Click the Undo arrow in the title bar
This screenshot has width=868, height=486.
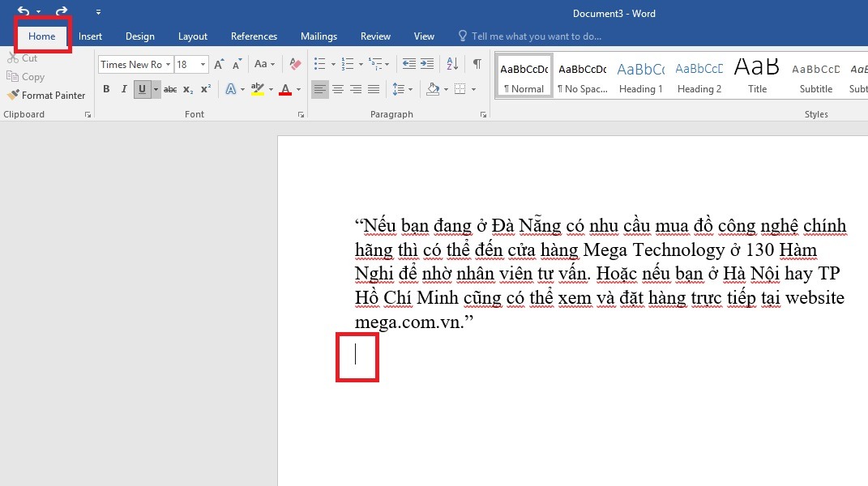pos(24,11)
